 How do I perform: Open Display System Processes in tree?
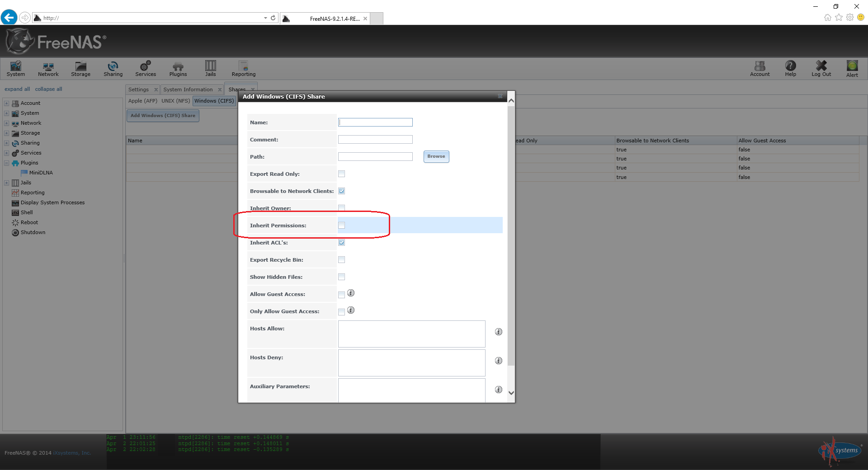click(48, 202)
